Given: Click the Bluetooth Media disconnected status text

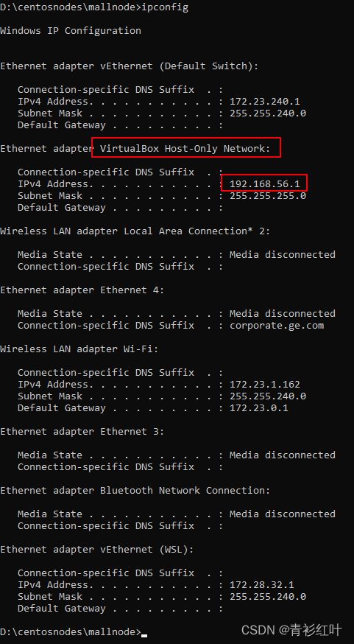Looking at the screenshot, I should pos(282,514).
